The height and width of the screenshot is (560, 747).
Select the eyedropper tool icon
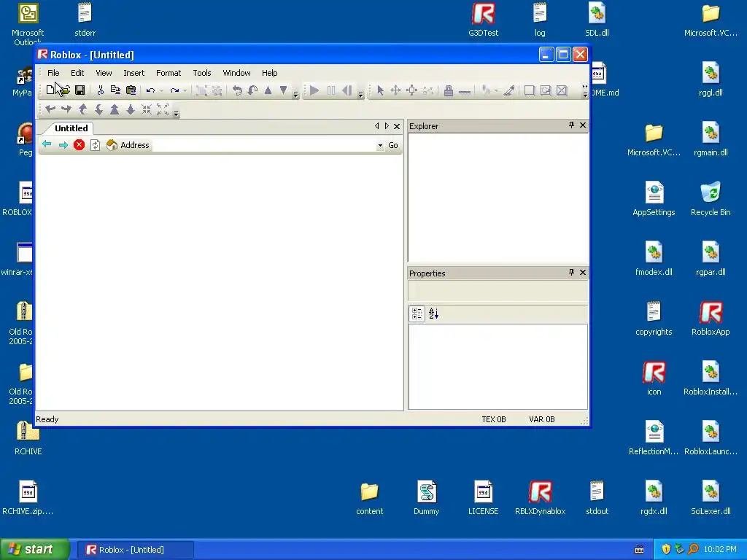pos(508,90)
